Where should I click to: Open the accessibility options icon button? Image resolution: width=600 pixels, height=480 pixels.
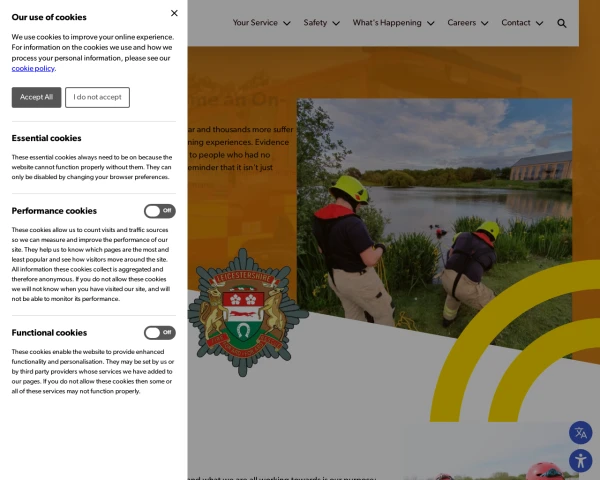click(581, 461)
